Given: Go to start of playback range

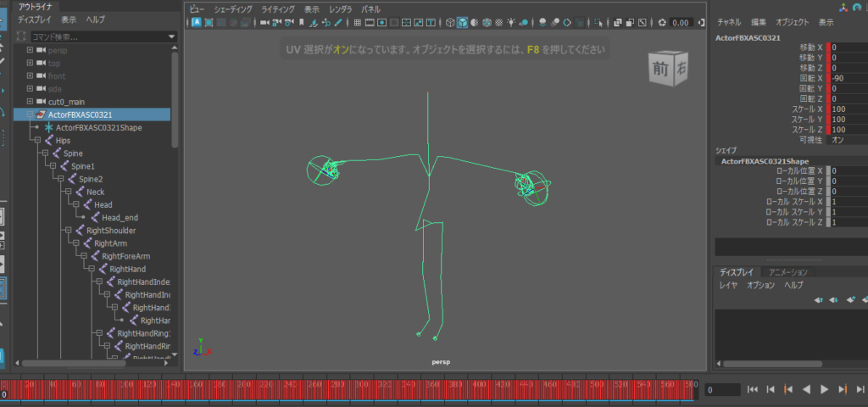Looking at the screenshot, I should tap(752, 389).
